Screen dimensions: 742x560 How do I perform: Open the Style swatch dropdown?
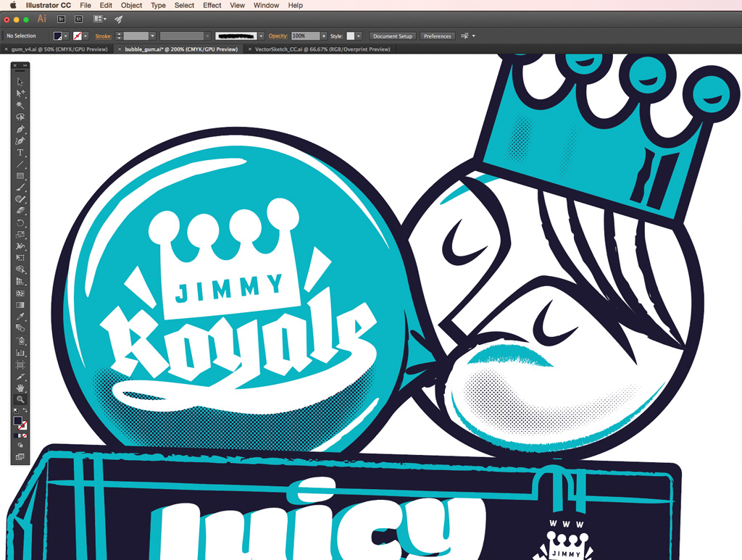coord(359,36)
